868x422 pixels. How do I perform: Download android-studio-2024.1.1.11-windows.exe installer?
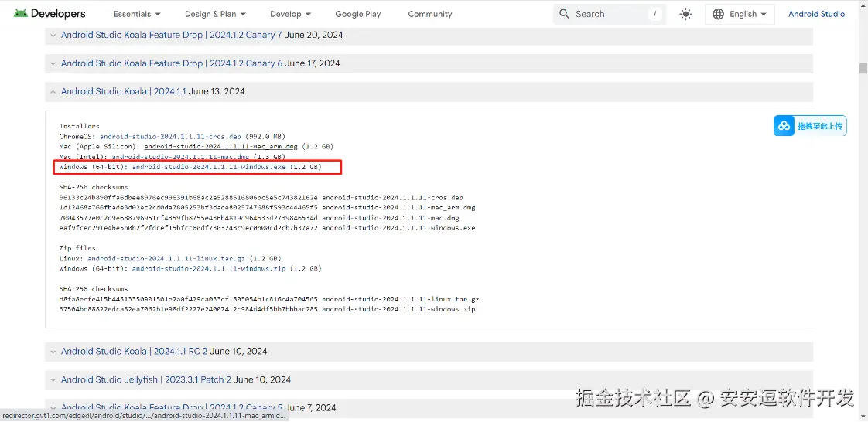tap(207, 167)
